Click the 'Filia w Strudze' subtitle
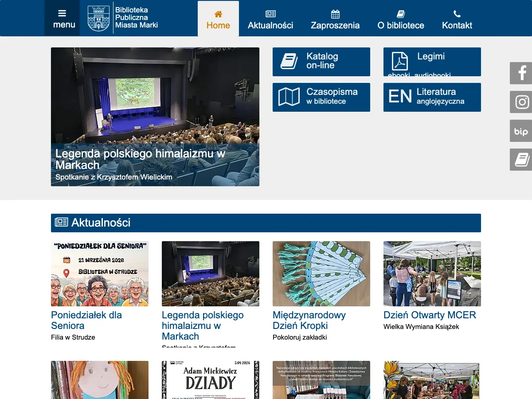Viewport: 532px width, 399px height. pyautogui.click(x=73, y=337)
